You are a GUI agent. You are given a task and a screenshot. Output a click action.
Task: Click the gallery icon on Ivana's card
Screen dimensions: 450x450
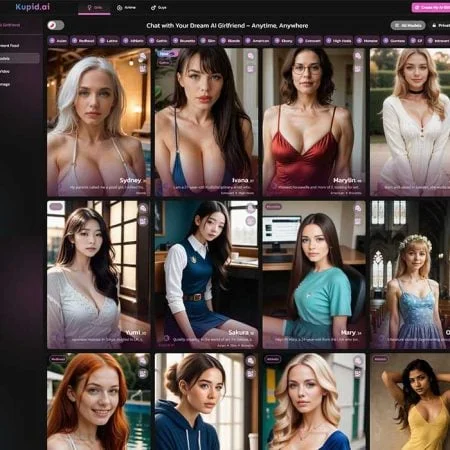tap(250, 69)
